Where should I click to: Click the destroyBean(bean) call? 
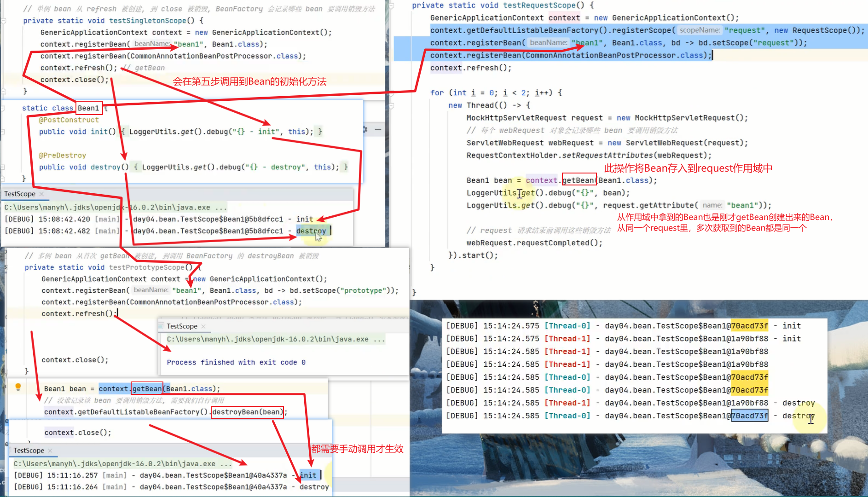pos(247,411)
